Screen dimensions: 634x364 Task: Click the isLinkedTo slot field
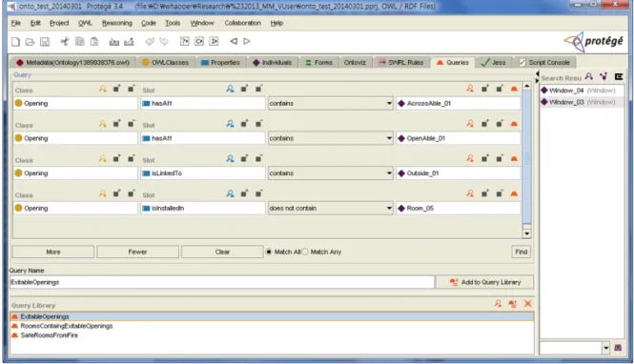[x=203, y=173]
